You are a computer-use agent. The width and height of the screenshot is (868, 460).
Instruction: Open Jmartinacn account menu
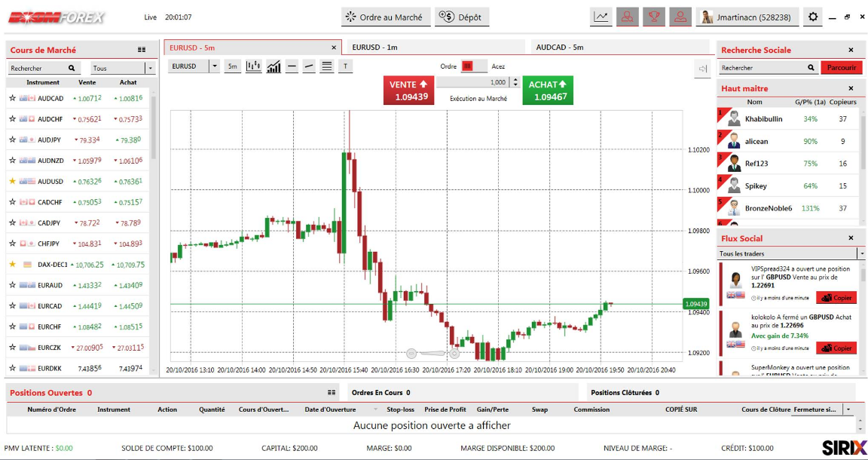(747, 17)
